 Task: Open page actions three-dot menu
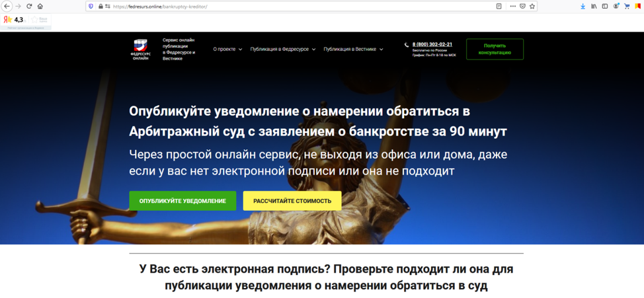click(x=512, y=6)
